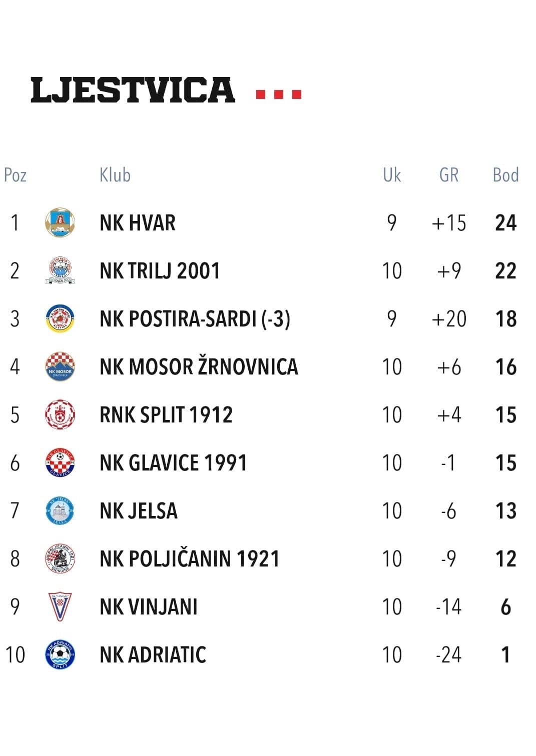Click the NK Jelsa light blue crest
Viewport: 536px width, 756px height.
(x=60, y=511)
